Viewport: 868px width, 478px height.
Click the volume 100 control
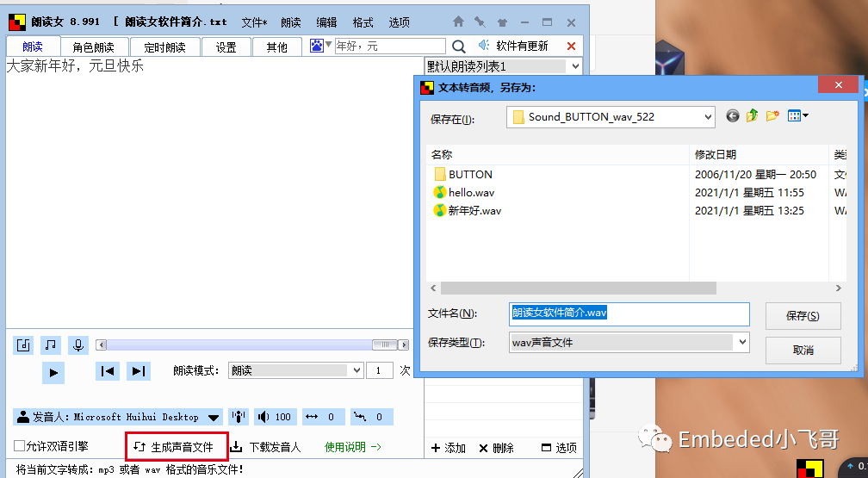pyautogui.click(x=276, y=417)
